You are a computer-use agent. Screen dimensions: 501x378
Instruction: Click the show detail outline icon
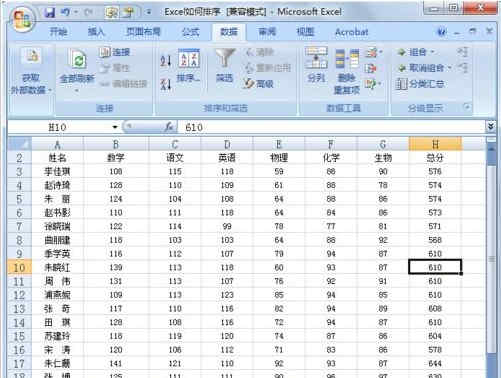(463, 52)
